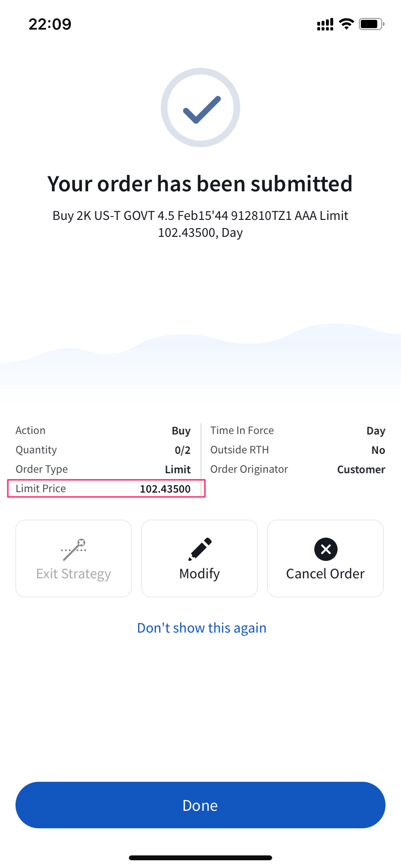Tap the Order Type Limit row

103,469
